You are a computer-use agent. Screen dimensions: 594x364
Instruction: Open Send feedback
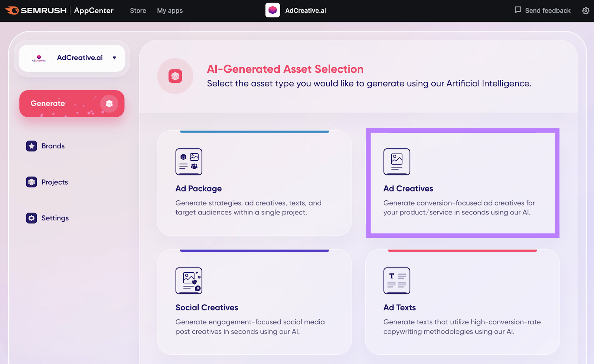coord(542,10)
